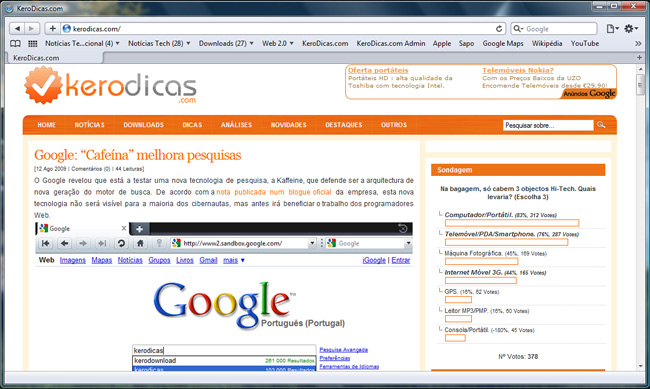650x389 pixels.
Task: Select the 'kerodownload' search suggestion
Action: tap(224, 361)
